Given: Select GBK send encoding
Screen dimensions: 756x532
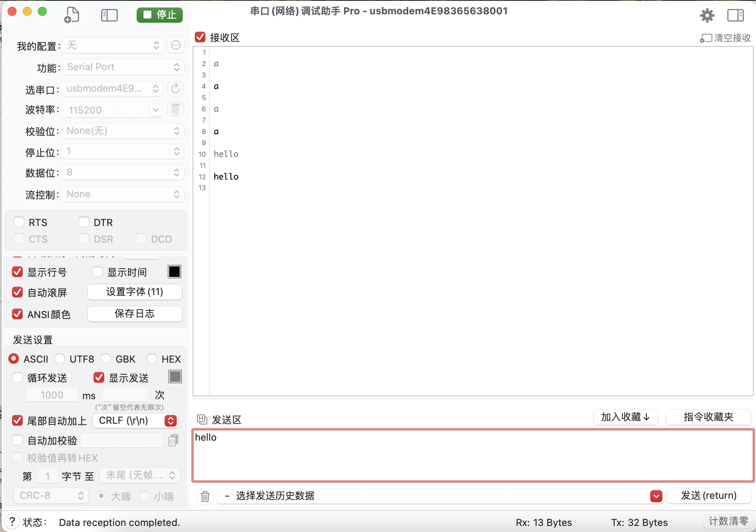Looking at the screenshot, I should click(x=106, y=358).
